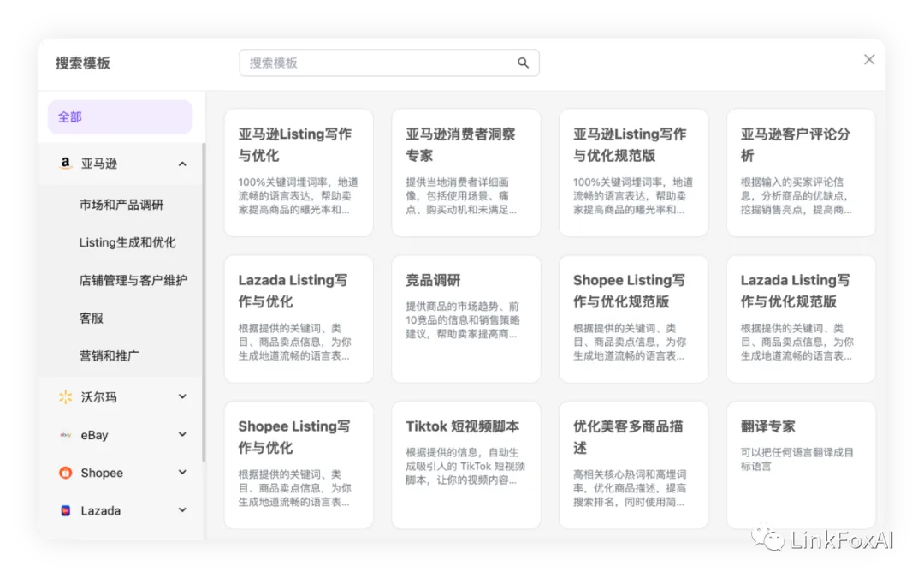The height and width of the screenshot is (578, 924).
Task: Select 亚马逊 category label in sidebar
Action: pyautogui.click(x=99, y=164)
